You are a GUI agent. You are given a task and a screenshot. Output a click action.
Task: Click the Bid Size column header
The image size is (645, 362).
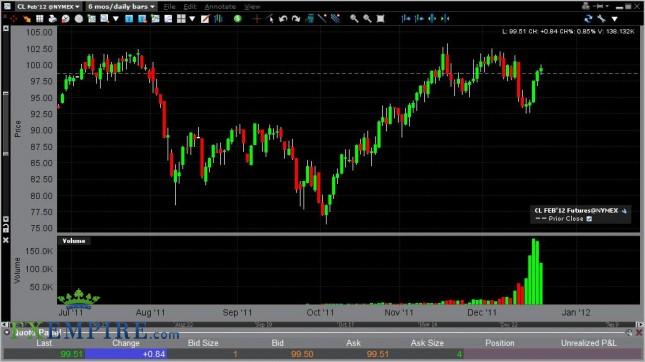tap(203, 343)
